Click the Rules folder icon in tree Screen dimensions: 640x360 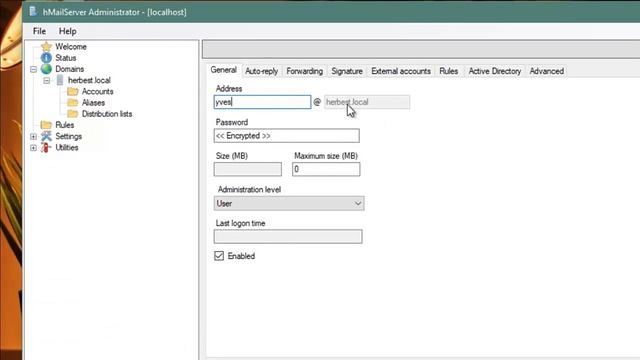click(46, 125)
